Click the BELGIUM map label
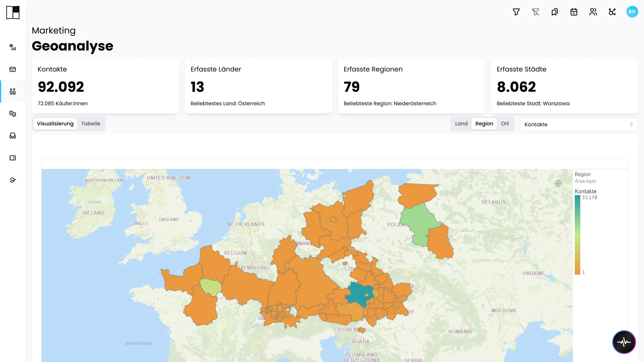 (x=235, y=253)
